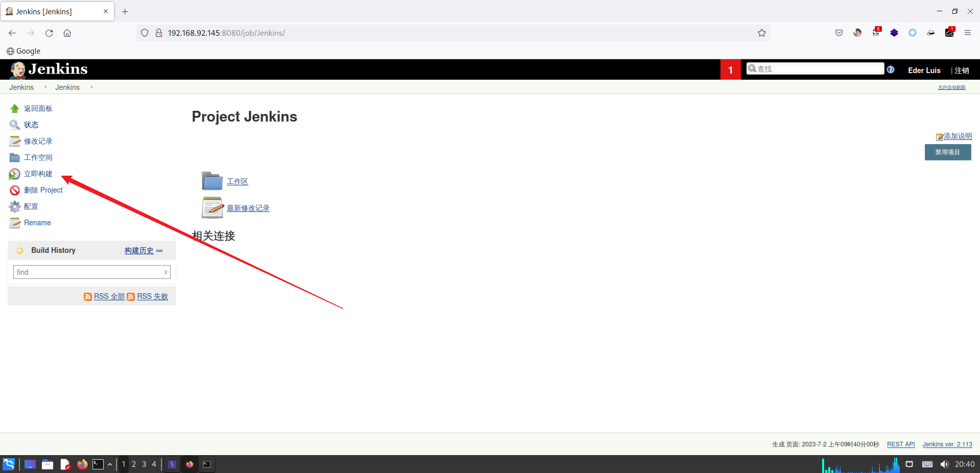Click the Rename menu item in sidebar

(37, 223)
